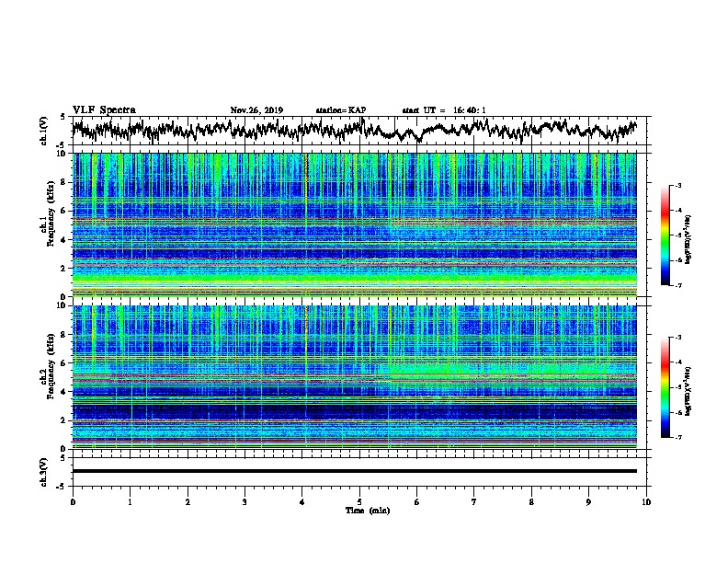Viewport: 728px width, 563px height.
Task: Select the "start UT = 16:40: 1" text
Action: click(444, 110)
